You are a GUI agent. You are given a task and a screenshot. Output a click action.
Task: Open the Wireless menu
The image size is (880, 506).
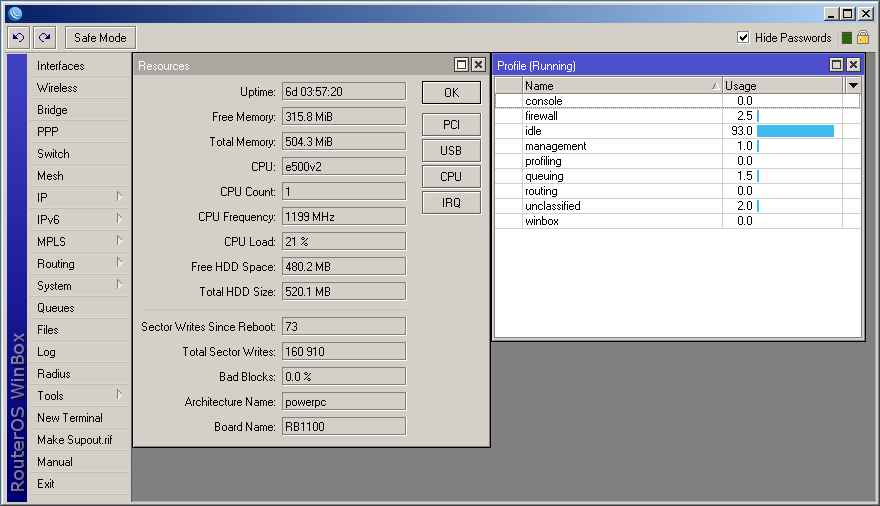tap(79, 88)
